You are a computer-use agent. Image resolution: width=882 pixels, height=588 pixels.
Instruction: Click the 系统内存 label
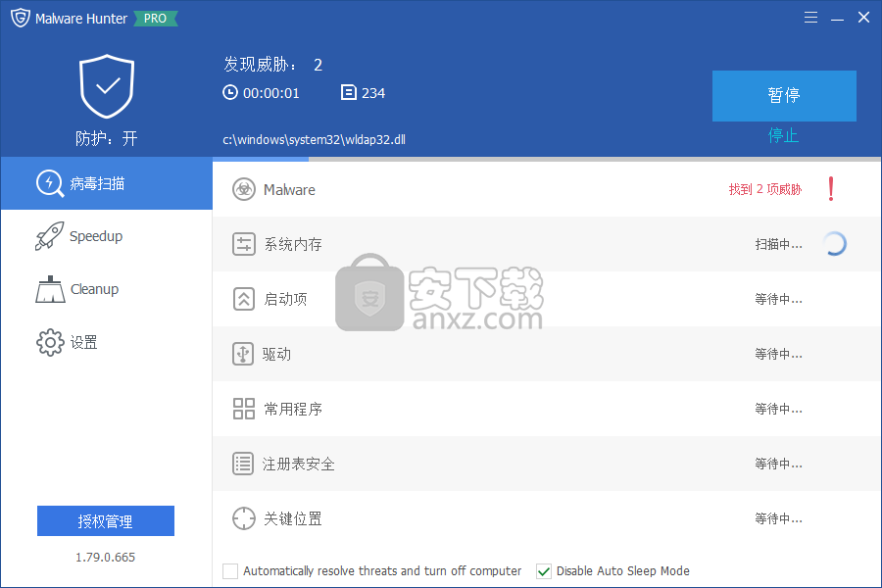(x=293, y=244)
